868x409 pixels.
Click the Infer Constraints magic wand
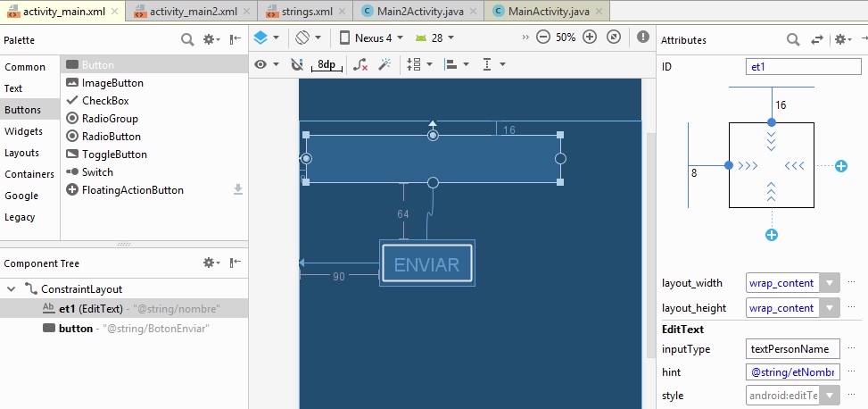384,64
